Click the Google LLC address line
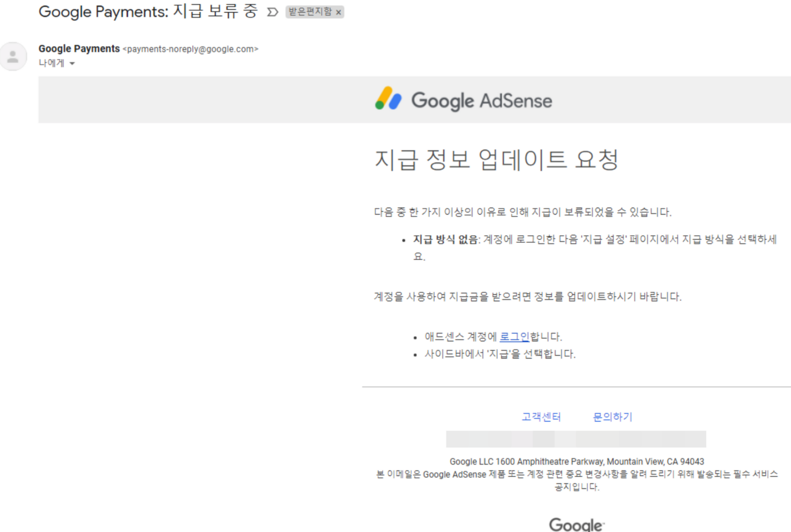The width and height of the screenshot is (791, 532). click(x=577, y=461)
